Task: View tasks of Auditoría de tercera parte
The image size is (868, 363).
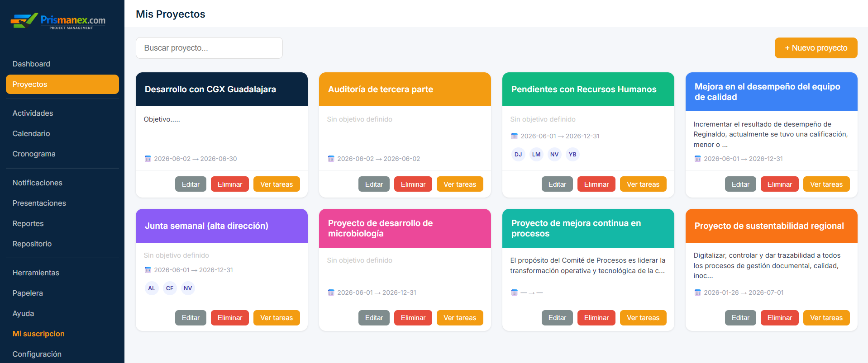Action: coord(460,184)
